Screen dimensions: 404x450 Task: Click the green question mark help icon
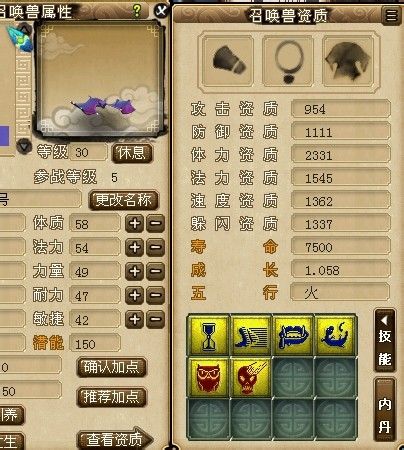(x=137, y=11)
